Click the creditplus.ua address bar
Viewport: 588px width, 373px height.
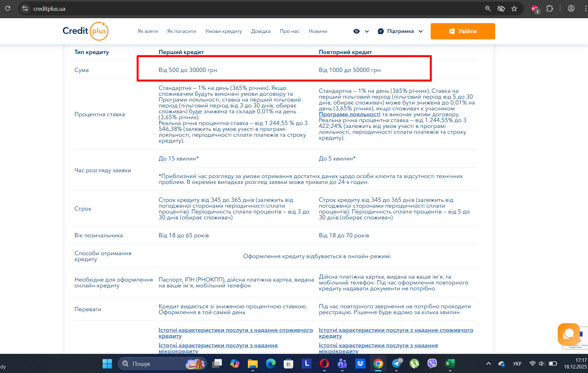tap(254, 9)
